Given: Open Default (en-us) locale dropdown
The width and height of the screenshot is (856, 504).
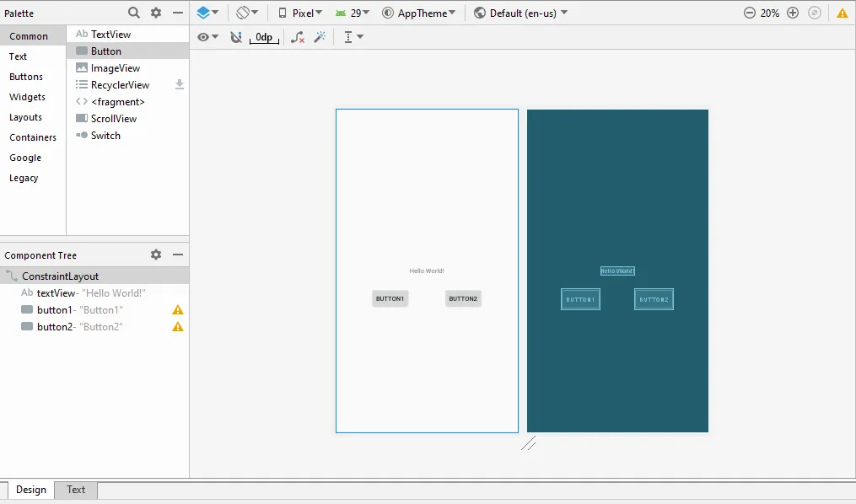Looking at the screenshot, I should tap(521, 13).
